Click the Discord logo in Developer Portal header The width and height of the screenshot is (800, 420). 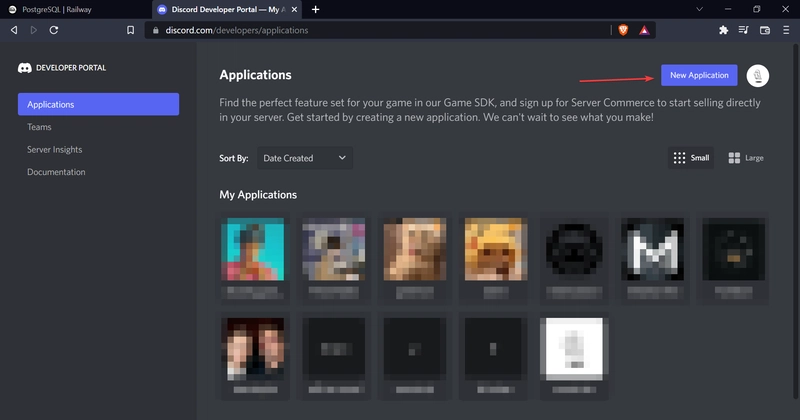tap(24, 68)
